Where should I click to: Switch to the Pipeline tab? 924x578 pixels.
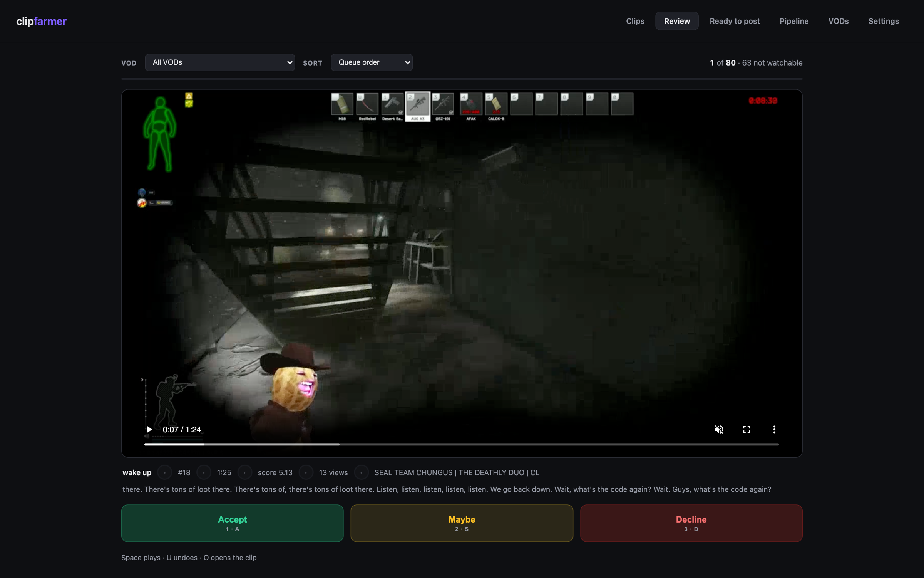pyautogui.click(x=794, y=21)
